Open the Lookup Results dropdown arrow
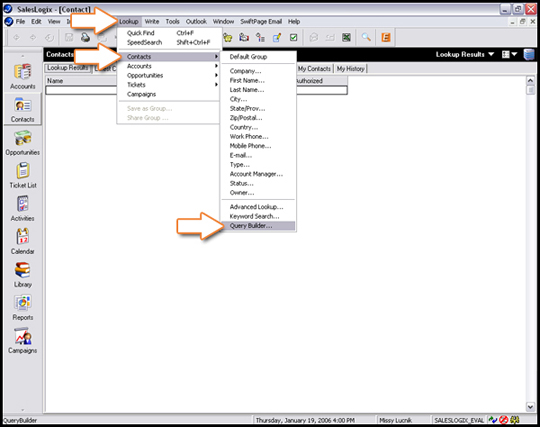Screen dimensions: 540x427 pyautogui.click(x=491, y=54)
